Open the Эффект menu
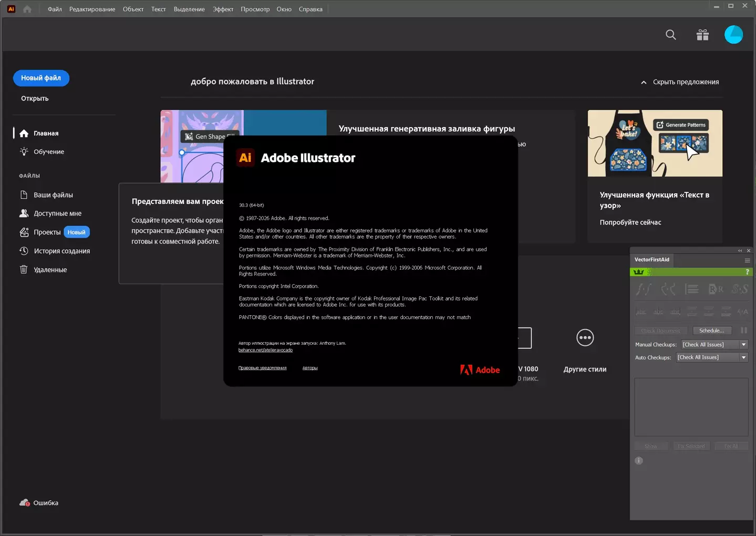 pyautogui.click(x=223, y=9)
